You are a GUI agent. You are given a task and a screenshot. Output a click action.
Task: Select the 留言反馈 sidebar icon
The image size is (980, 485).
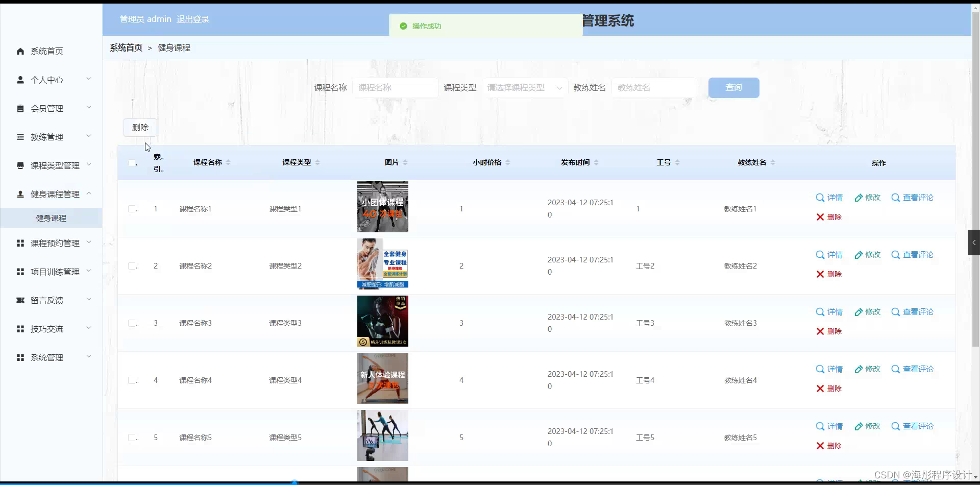[20, 300]
